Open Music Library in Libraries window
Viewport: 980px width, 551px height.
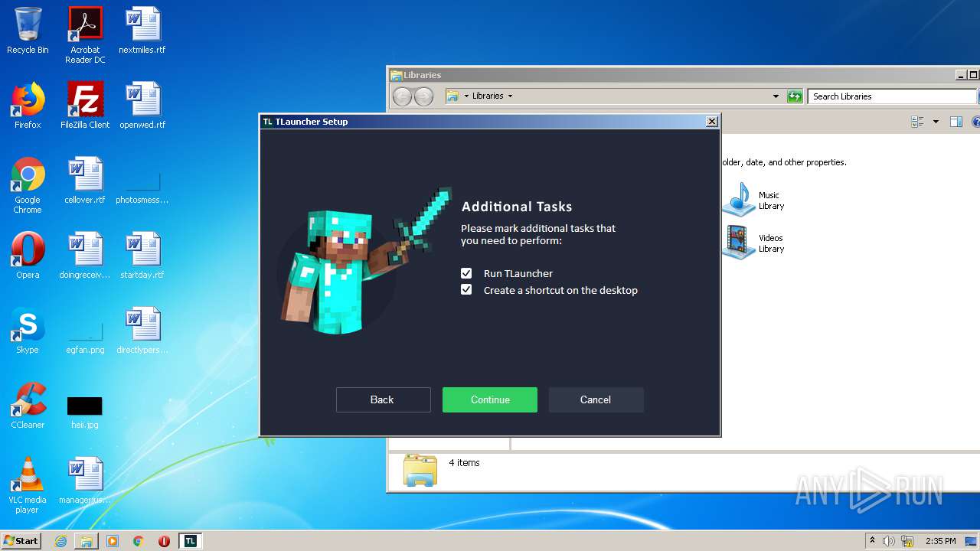754,200
